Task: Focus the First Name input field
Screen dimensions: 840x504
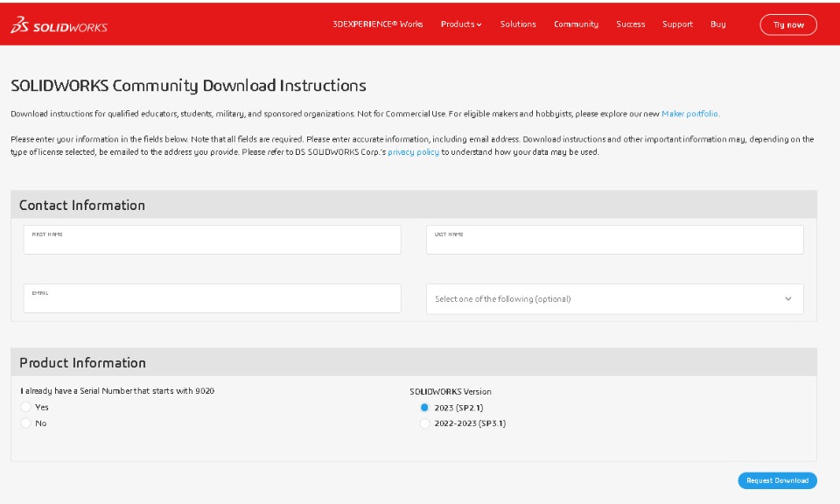Action: (212, 240)
